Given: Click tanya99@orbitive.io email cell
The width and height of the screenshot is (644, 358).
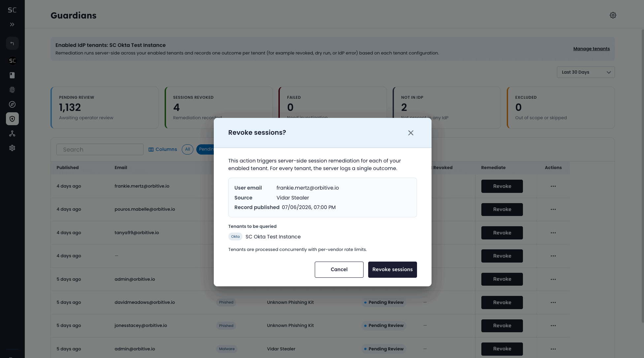Looking at the screenshot, I should click(x=137, y=233).
